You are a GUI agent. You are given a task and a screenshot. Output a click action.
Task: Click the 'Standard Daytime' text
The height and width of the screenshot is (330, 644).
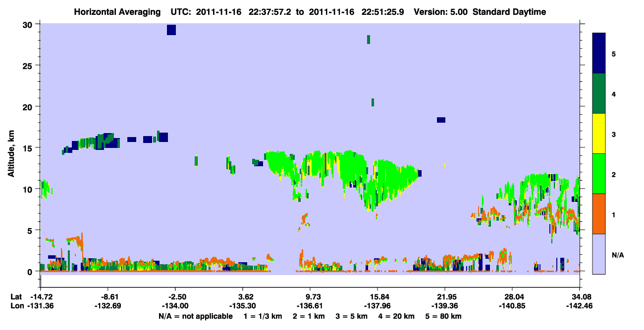[x=509, y=12]
